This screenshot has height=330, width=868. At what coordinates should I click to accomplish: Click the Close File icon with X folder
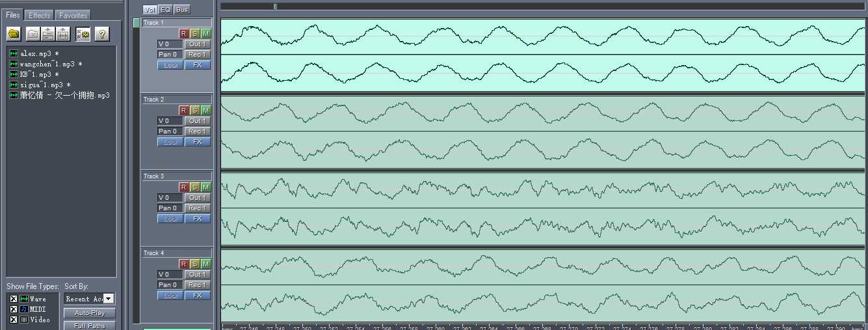pyautogui.click(x=33, y=34)
